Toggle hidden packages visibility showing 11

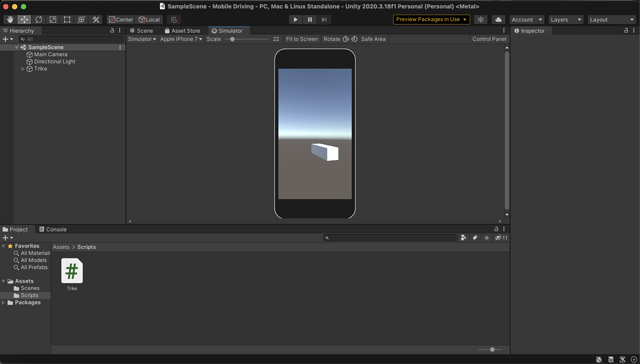tap(501, 237)
